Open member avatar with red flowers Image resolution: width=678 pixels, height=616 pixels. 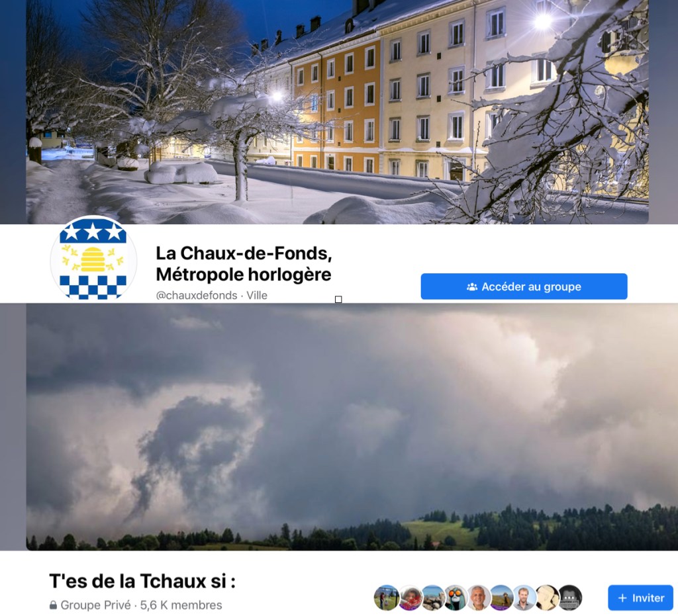[x=410, y=598]
